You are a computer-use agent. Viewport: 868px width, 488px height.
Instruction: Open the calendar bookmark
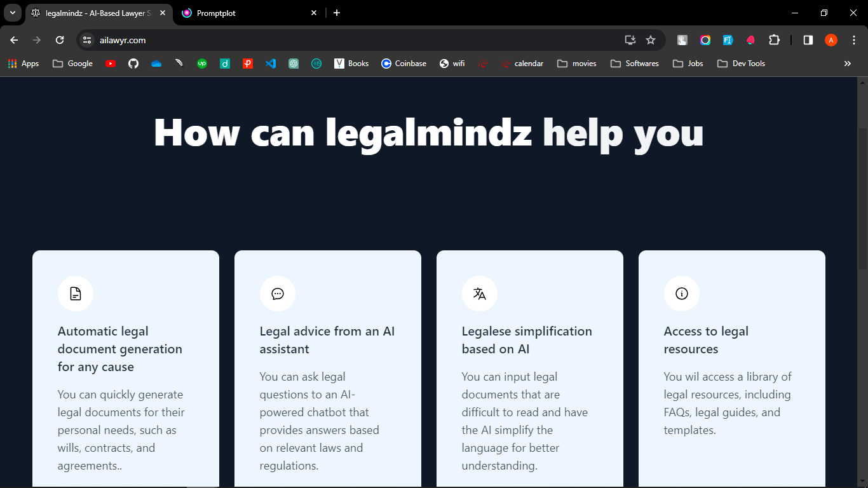coord(522,64)
